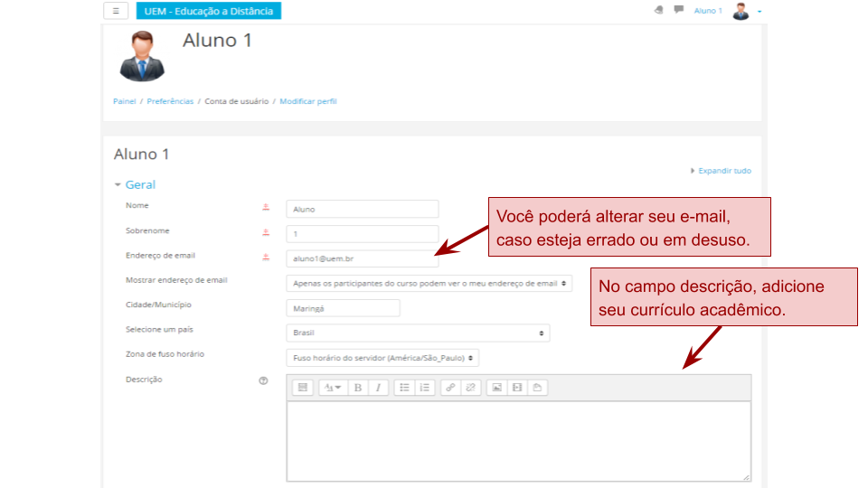Open Preferências breadcrumb link

pyautogui.click(x=170, y=101)
